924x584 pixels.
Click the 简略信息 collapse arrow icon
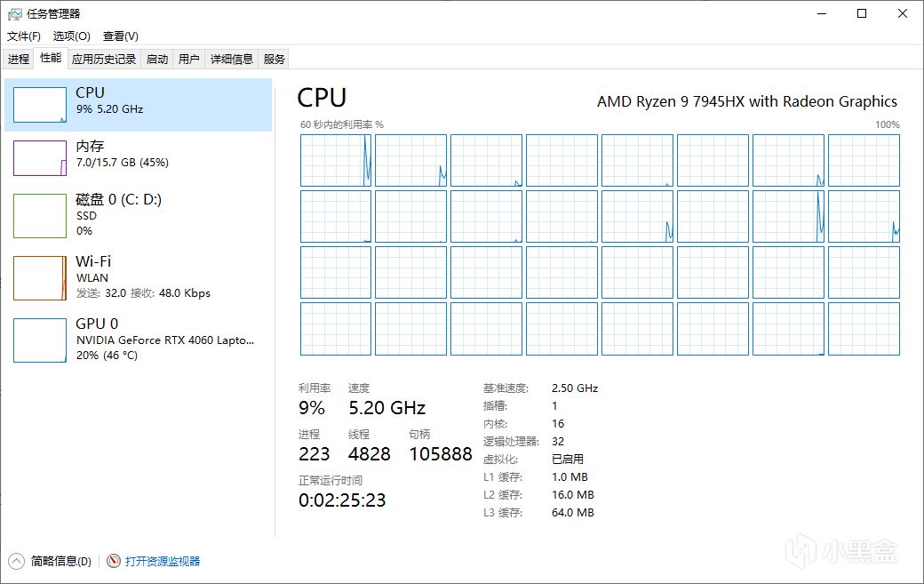coord(17,561)
